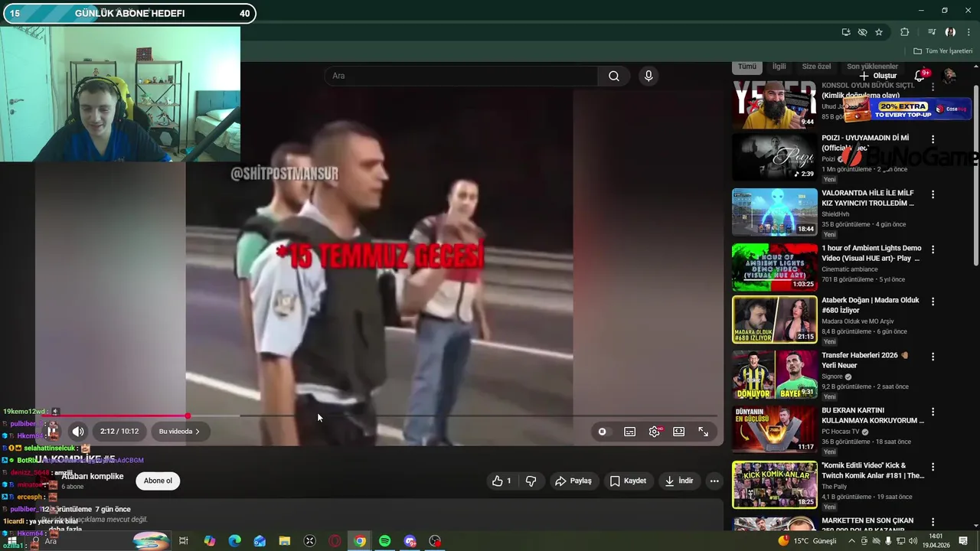Expand the Bu videoda chapters chevron

(x=198, y=432)
